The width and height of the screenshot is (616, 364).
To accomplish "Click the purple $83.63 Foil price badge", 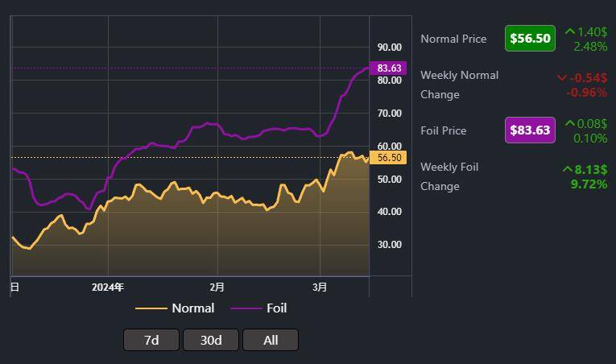I will (531, 130).
